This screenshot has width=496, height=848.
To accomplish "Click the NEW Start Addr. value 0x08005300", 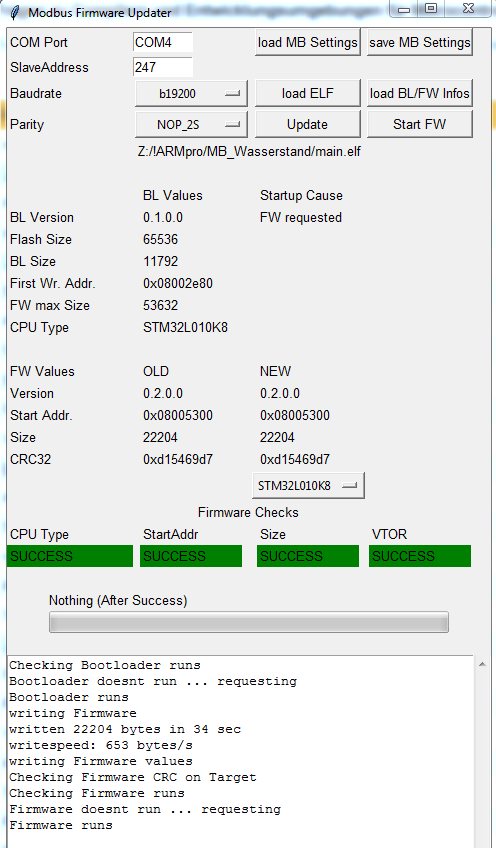I will (x=295, y=415).
